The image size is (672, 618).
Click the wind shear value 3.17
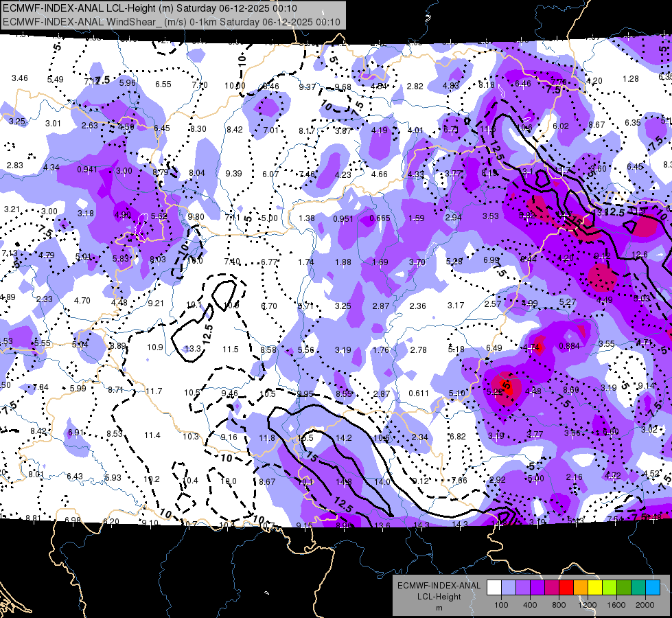456,306
